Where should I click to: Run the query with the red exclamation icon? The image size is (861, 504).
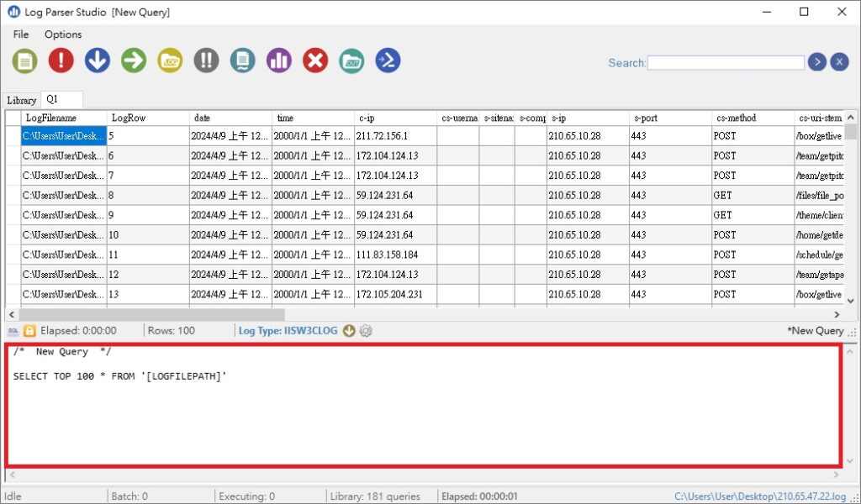click(x=61, y=60)
